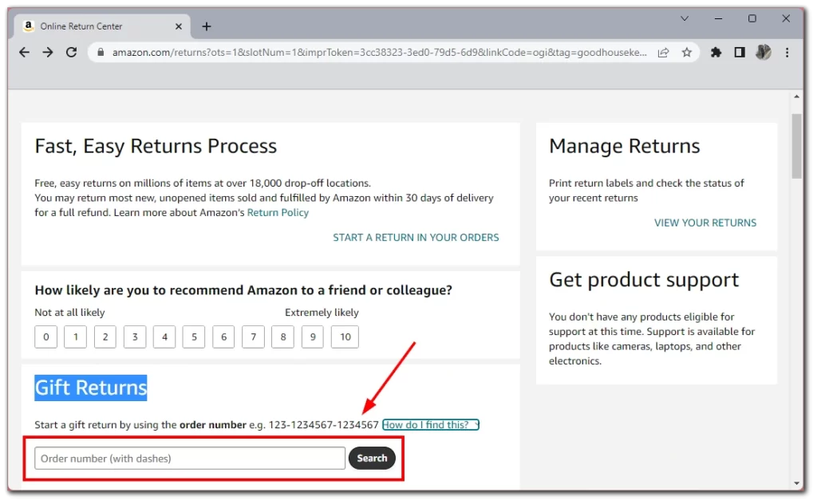This screenshot has height=504, width=817.
Task: Click the order number input field
Action: 190,459
